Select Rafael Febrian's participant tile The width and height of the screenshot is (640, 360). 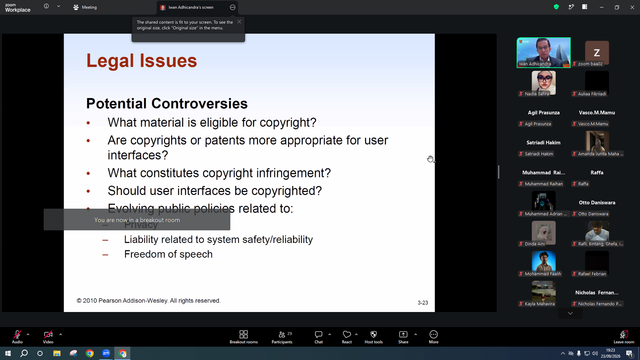coord(597,263)
